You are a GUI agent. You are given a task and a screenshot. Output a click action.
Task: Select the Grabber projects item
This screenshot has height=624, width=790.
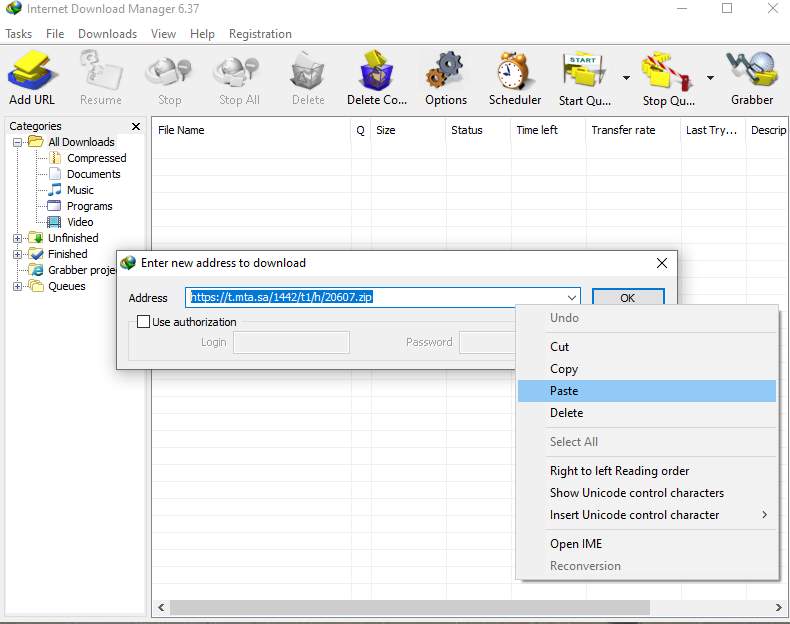[x=82, y=270]
